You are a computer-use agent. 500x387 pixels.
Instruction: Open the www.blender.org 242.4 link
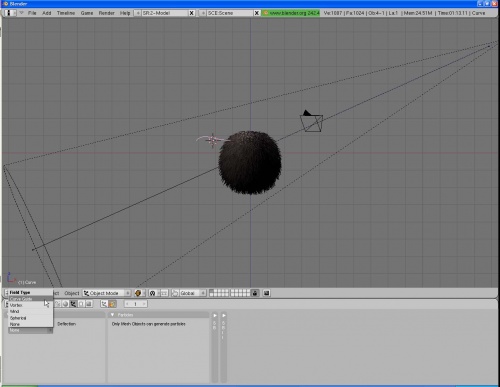pos(291,13)
